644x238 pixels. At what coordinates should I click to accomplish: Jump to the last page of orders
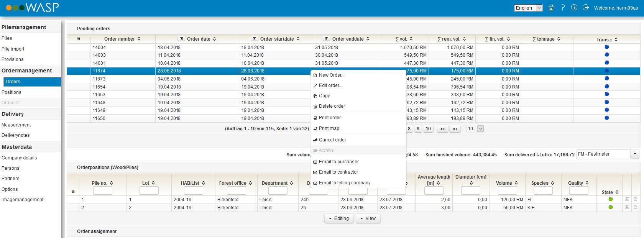[455, 129]
